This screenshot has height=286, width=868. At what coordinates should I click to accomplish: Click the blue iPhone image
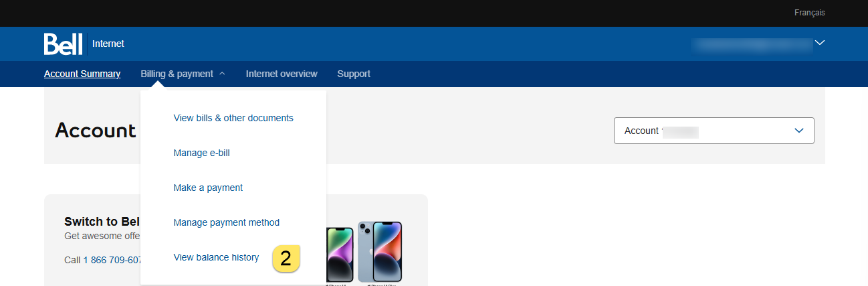(380, 252)
